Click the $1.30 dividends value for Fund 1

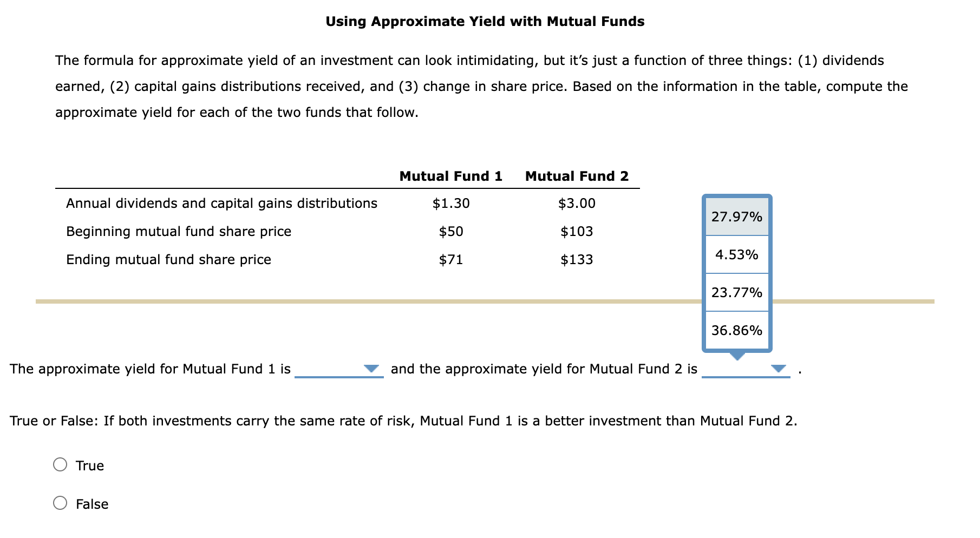[x=451, y=204]
